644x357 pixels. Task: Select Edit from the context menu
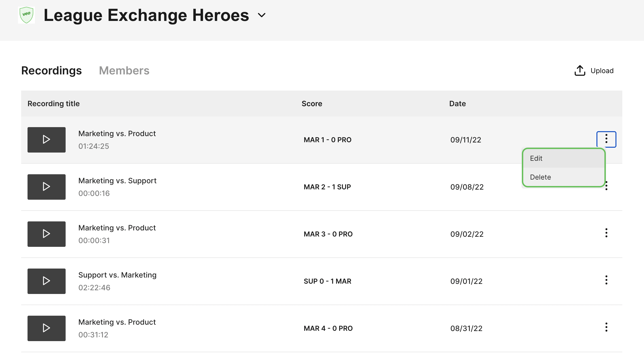(564, 158)
